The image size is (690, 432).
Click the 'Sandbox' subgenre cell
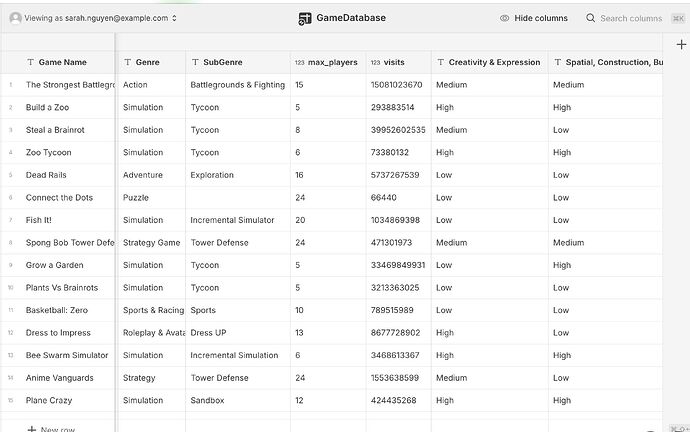coord(238,400)
